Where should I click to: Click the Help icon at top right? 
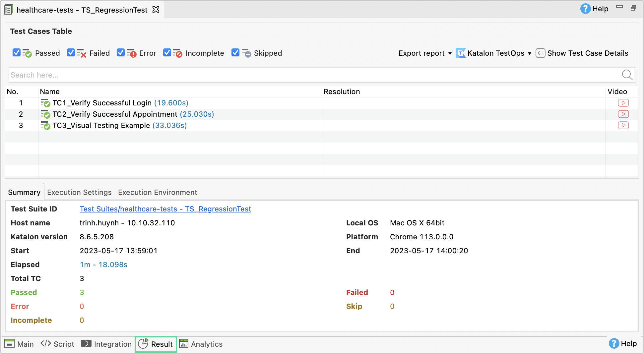coord(585,9)
